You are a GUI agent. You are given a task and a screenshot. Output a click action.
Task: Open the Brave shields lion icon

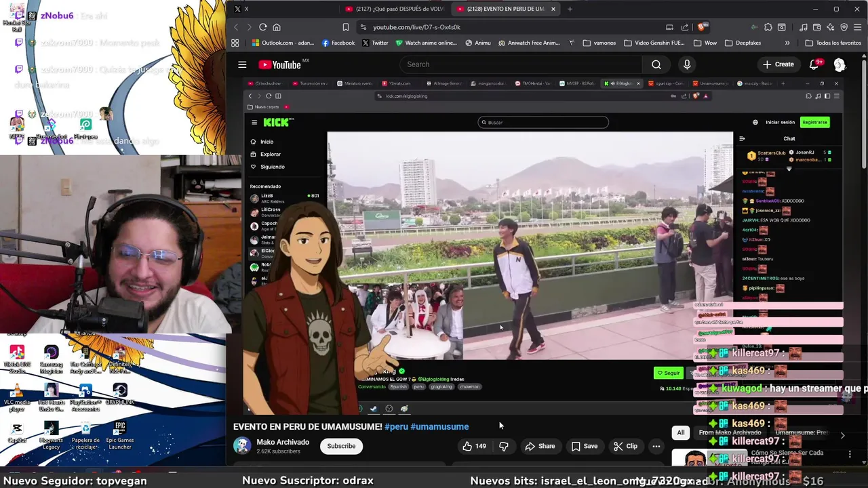pos(702,27)
